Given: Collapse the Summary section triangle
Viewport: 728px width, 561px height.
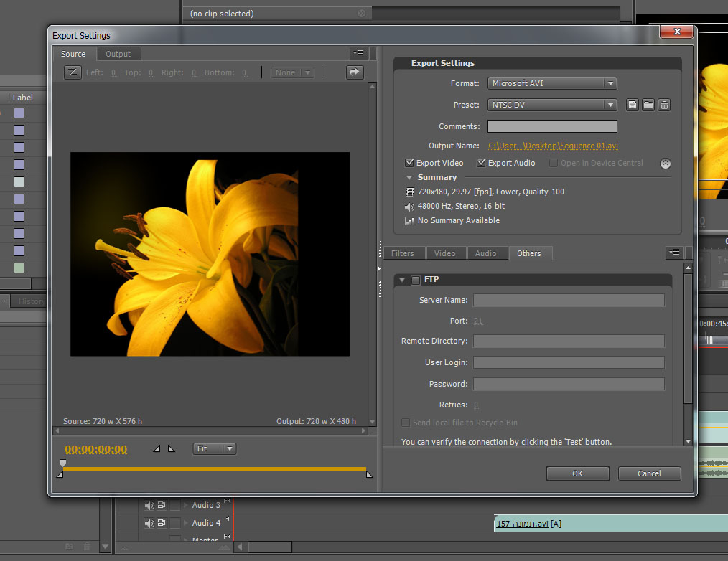Looking at the screenshot, I should (x=409, y=177).
